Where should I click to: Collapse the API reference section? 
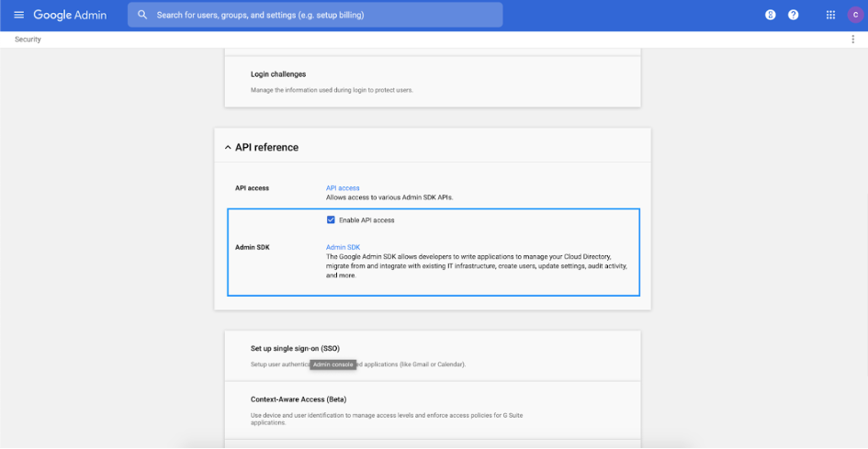[228, 147]
